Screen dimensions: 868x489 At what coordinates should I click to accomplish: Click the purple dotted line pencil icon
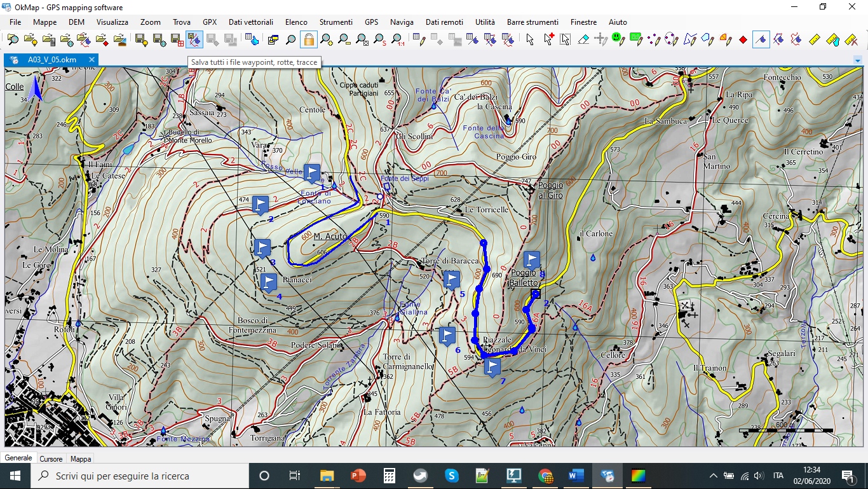[x=654, y=40]
